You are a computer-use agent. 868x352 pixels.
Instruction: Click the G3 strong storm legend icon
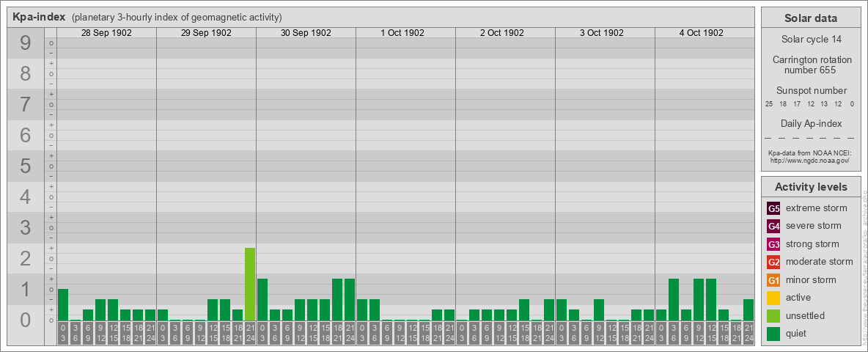[x=773, y=244]
